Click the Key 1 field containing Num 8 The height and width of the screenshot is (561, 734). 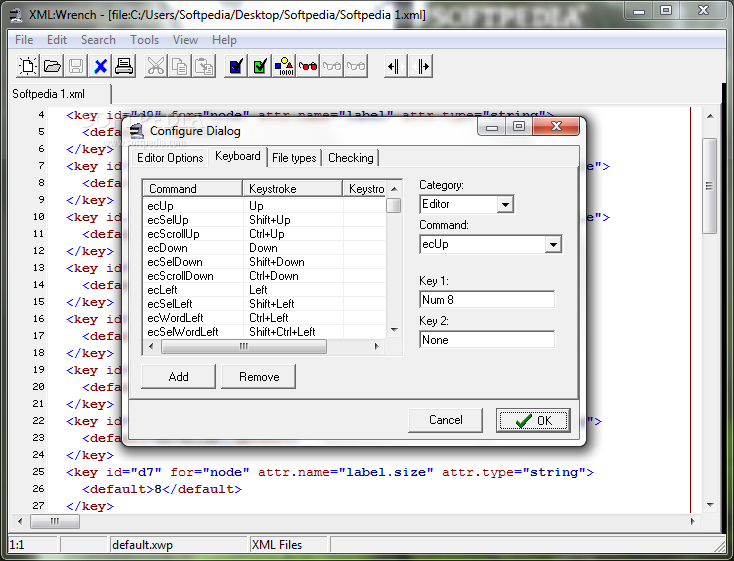click(487, 300)
